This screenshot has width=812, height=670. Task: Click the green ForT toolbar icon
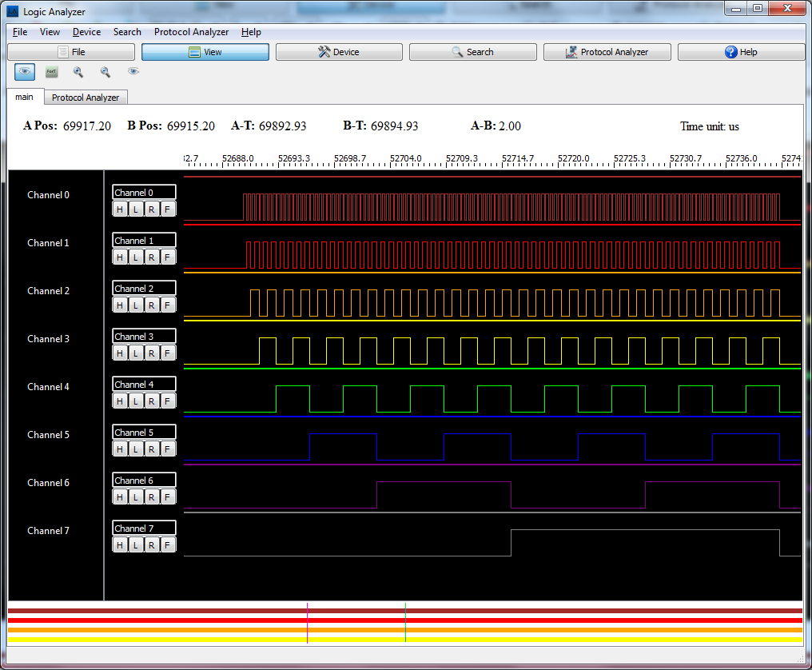coord(52,72)
